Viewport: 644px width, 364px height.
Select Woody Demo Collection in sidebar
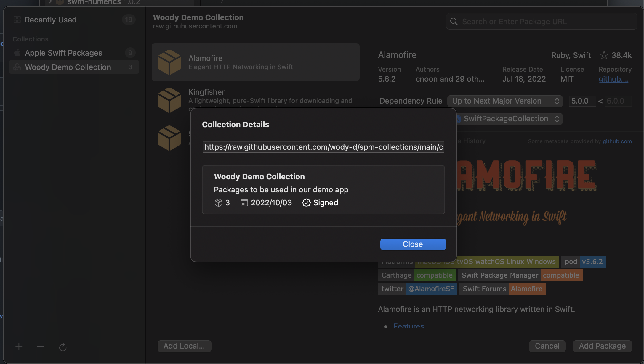click(x=68, y=67)
